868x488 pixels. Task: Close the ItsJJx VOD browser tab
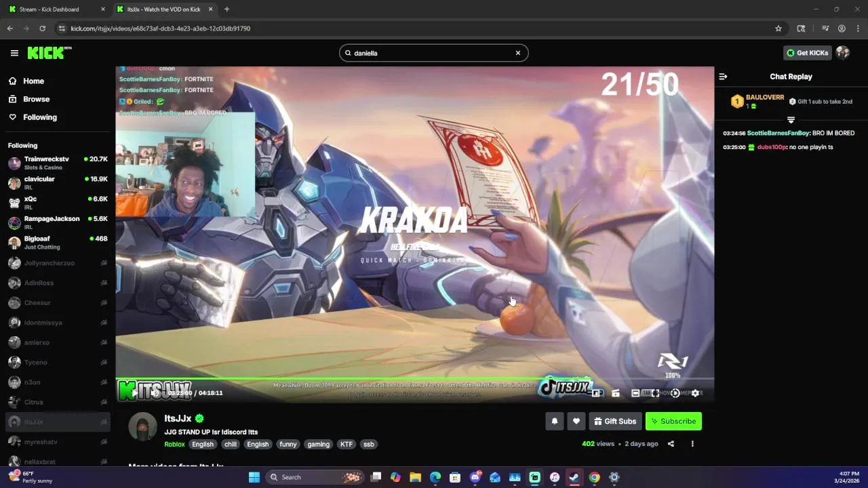[210, 9]
